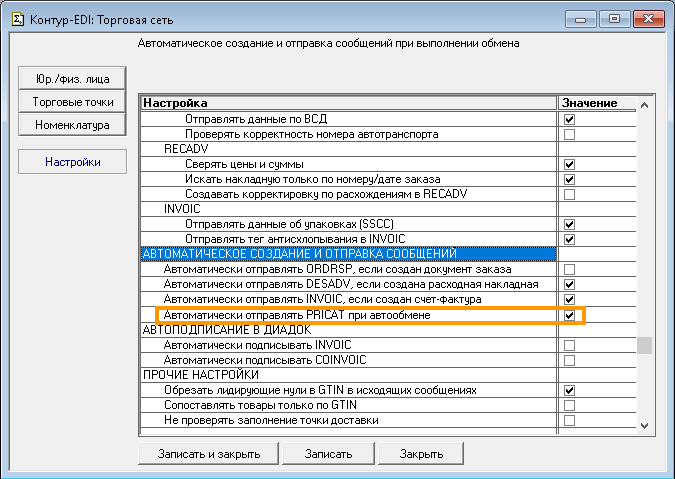Viewport: 675px width, 479px height.
Task: Select the Настройка column header
Action: 349,103
